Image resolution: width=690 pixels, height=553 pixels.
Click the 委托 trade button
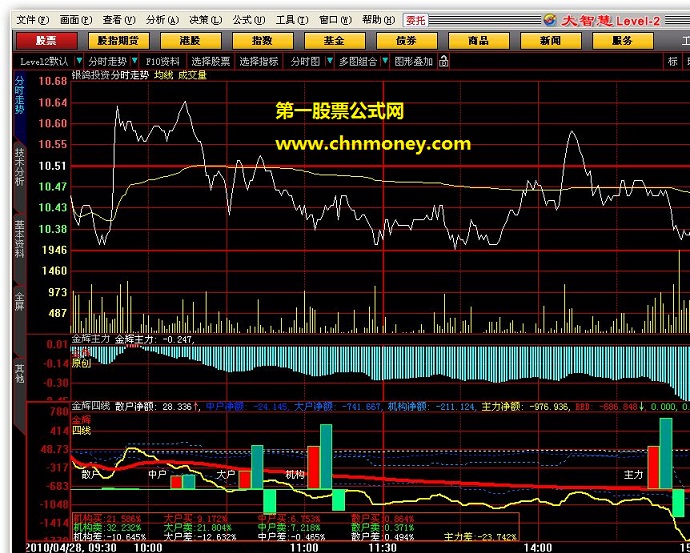pyautogui.click(x=415, y=20)
